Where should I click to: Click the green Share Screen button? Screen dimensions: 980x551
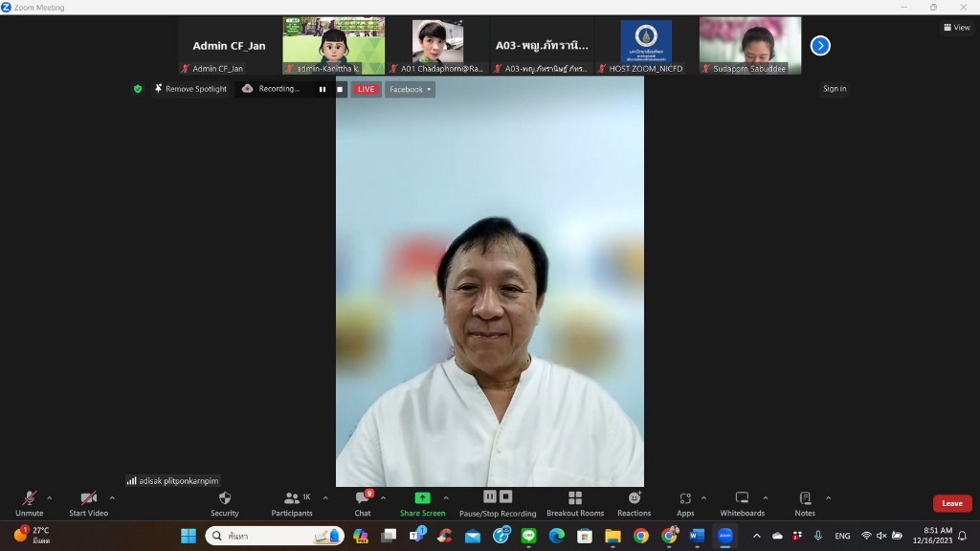click(422, 503)
